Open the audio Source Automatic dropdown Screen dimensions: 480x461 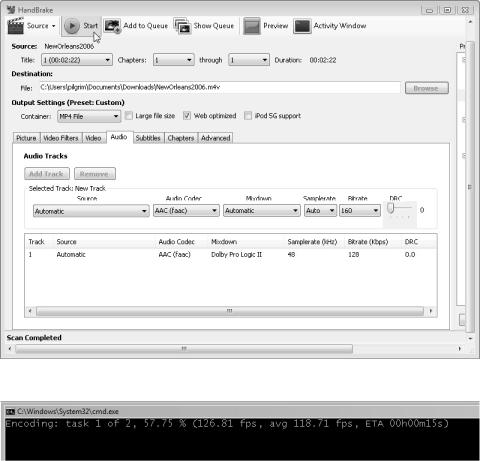tap(91, 211)
